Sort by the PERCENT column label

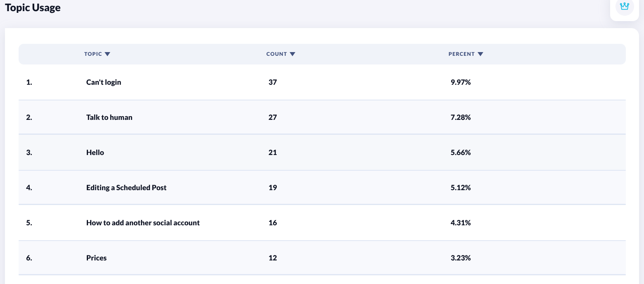pyautogui.click(x=461, y=54)
